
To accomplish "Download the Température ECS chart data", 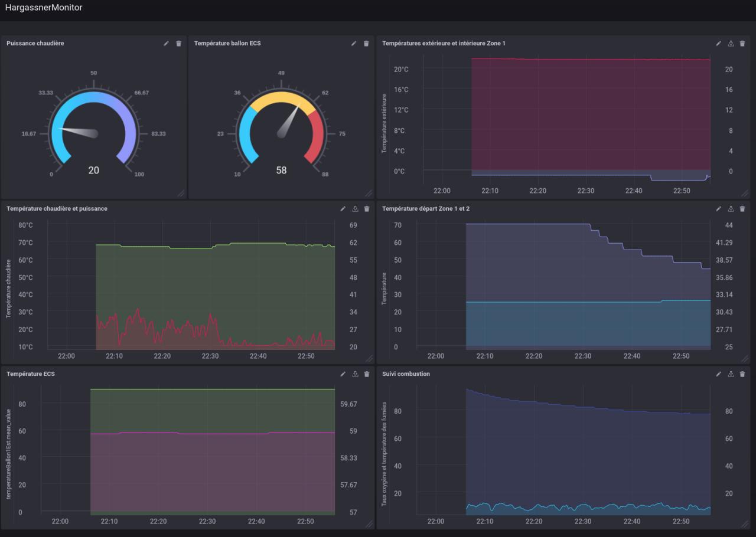I will (355, 374).
